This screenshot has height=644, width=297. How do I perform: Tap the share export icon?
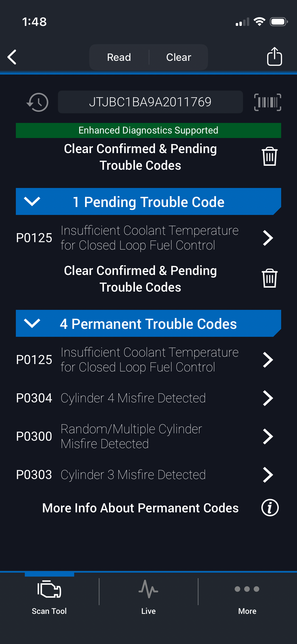(274, 57)
